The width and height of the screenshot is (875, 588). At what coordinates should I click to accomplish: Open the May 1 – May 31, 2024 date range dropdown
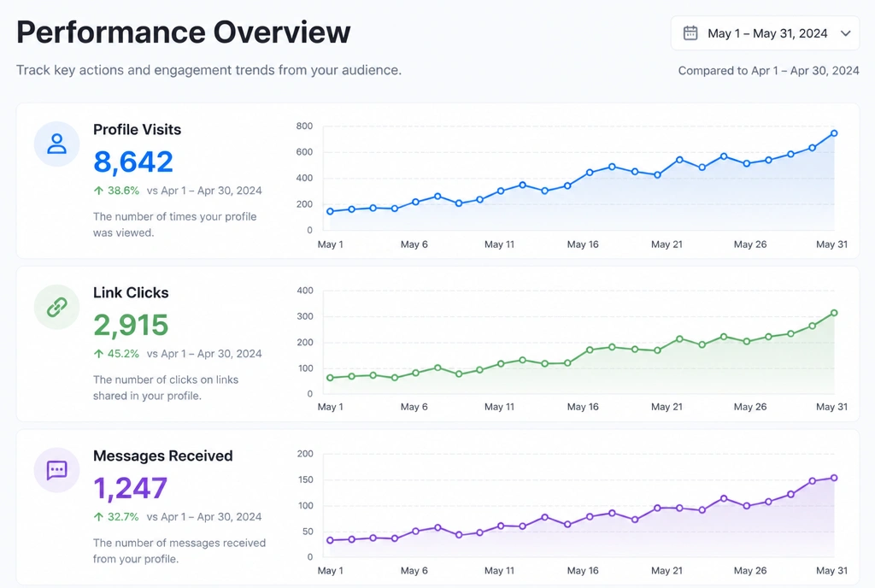pyautogui.click(x=765, y=33)
